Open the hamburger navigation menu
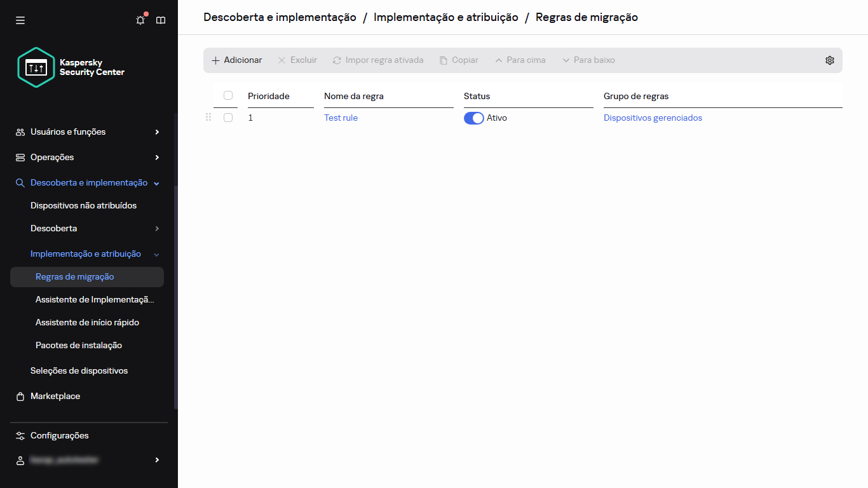The image size is (868, 488). click(20, 20)
